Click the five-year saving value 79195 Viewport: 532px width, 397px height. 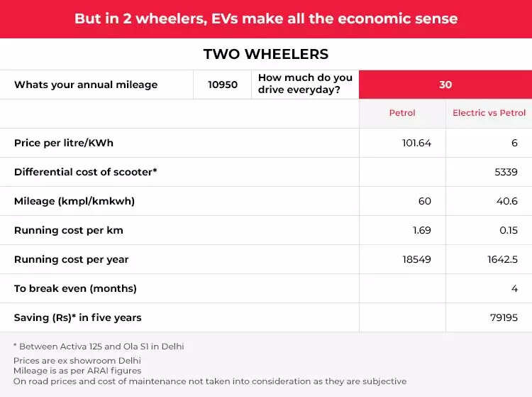click(x=503, y=317)
